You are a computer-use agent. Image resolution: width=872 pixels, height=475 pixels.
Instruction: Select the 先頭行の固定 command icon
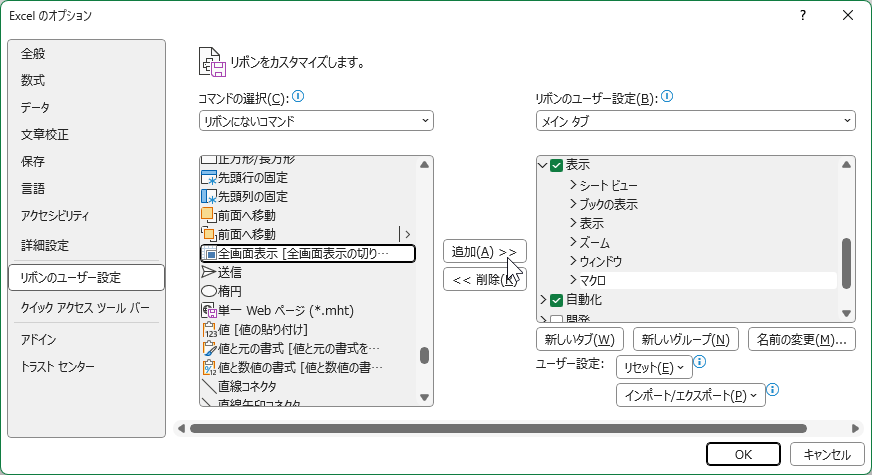coord(209,178)
